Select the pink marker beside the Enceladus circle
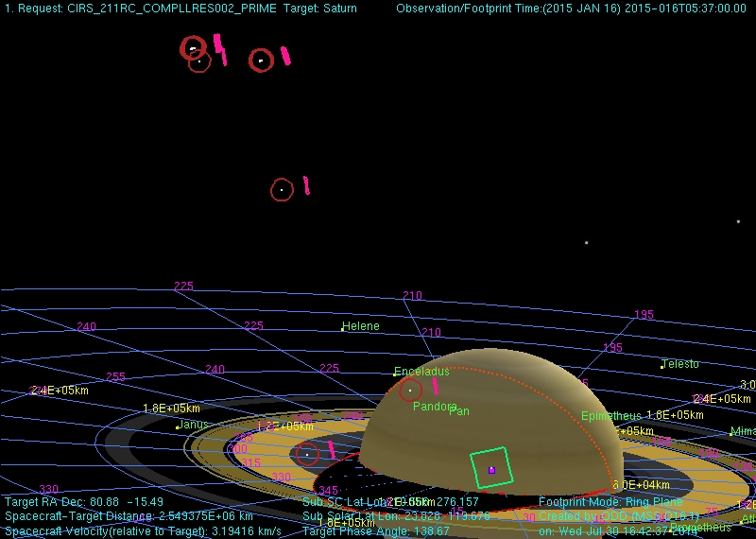Viewport: 756px width, 539px height. [x=435, y=386]
